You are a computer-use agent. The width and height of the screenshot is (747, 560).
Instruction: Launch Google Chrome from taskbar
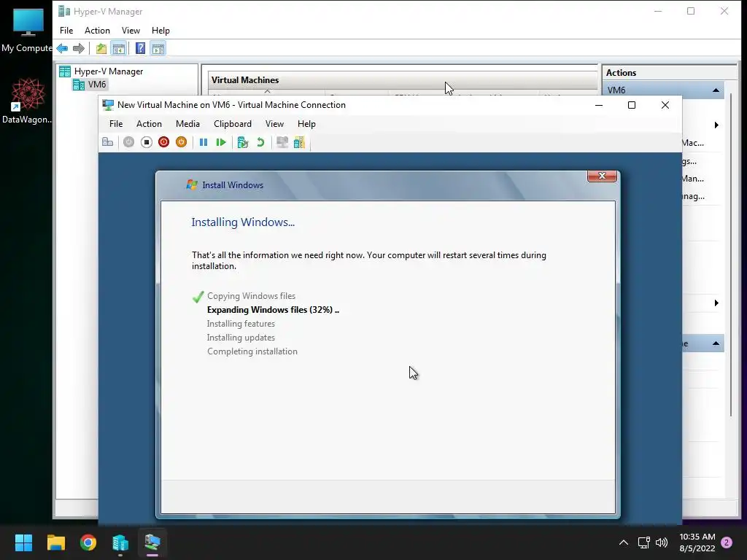coord(88,542)
